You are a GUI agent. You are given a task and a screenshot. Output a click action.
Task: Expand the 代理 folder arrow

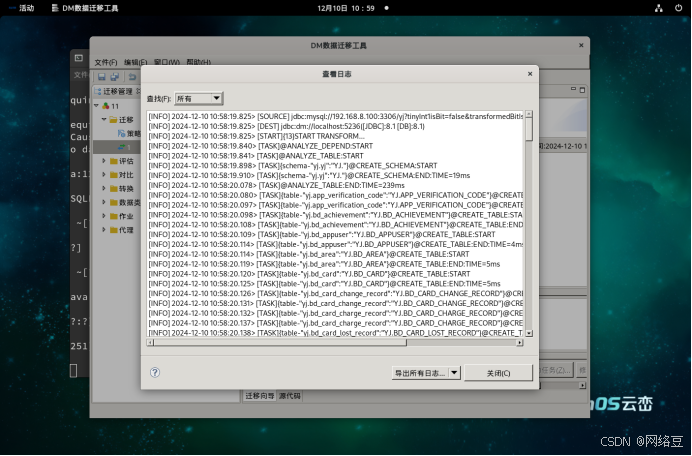click(104, 230)
